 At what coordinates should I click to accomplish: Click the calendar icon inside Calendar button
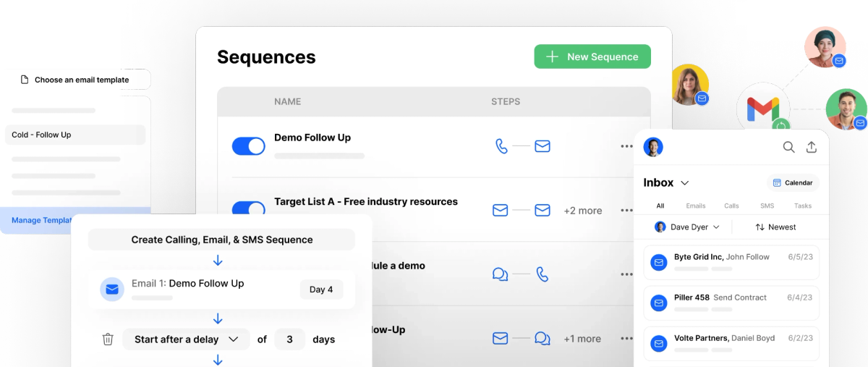click(x=777, y=182)
